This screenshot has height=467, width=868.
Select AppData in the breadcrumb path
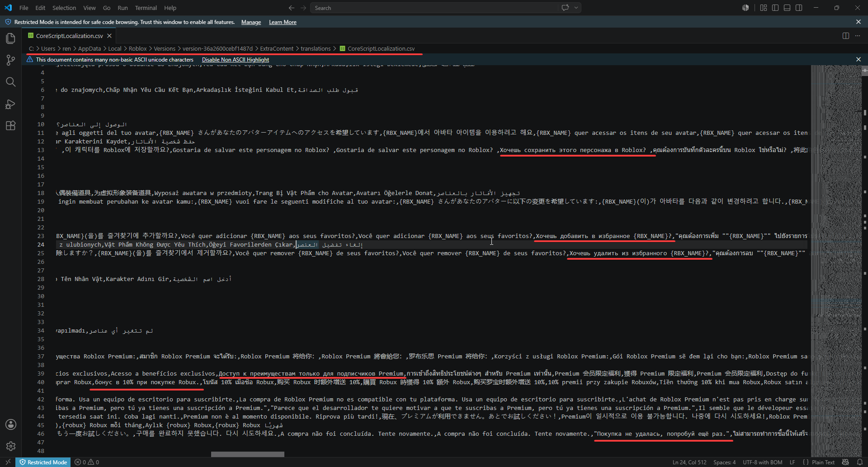point(90,48)
